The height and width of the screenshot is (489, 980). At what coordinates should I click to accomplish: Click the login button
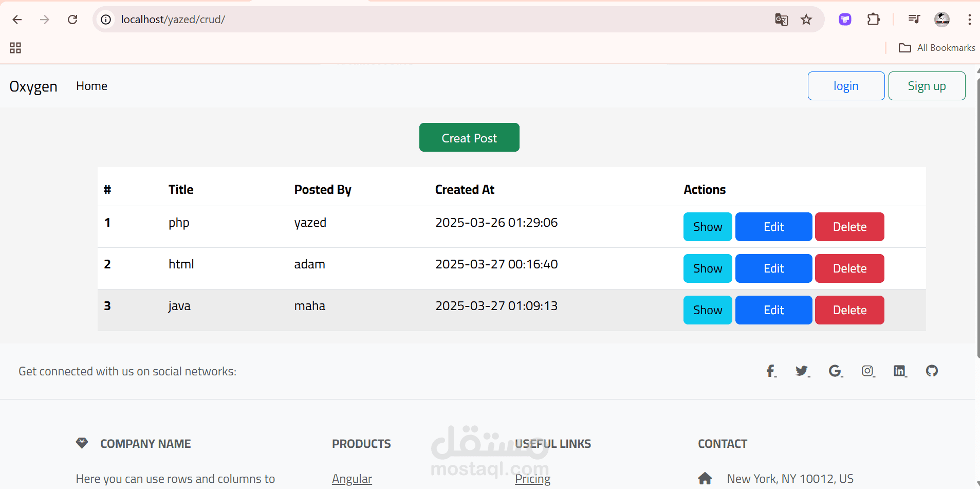[x=846, y=86]
